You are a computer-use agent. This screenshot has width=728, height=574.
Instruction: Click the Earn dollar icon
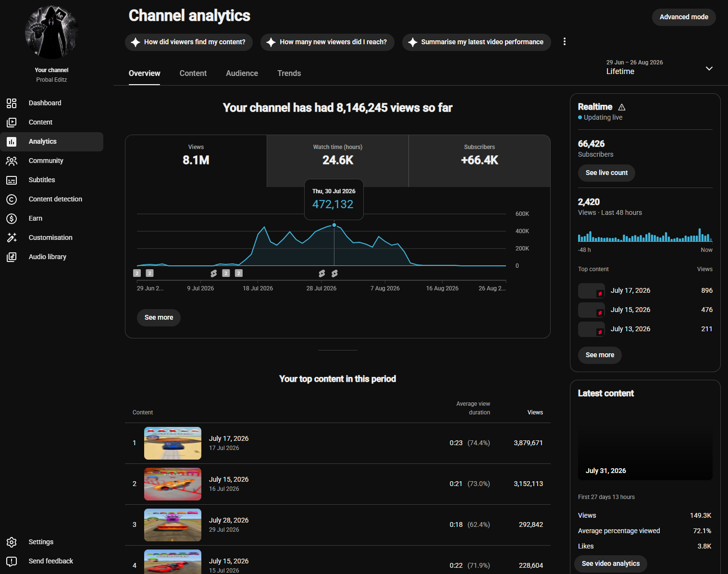(12, 218)
